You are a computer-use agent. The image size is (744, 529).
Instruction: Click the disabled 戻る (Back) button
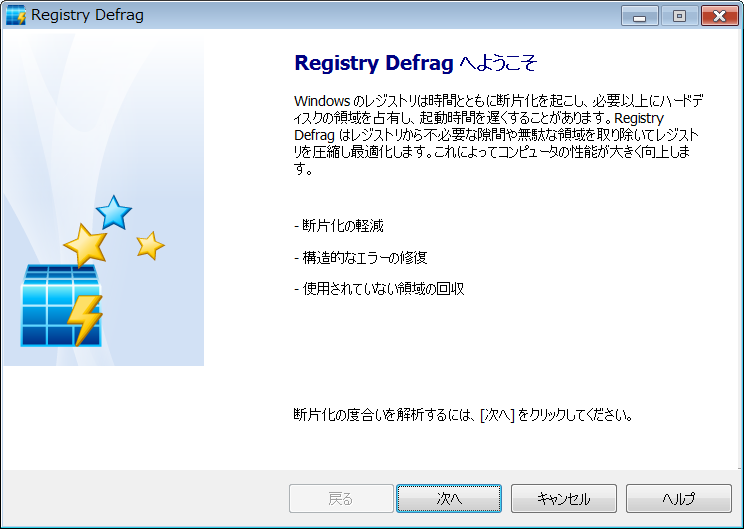tap(341, 498)
